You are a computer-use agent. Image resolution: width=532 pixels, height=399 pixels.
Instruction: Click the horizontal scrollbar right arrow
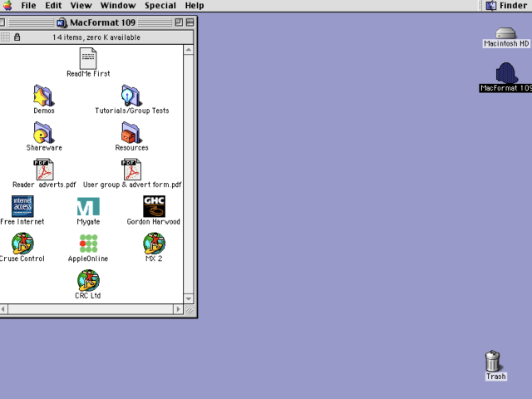click(x=178, y=309)
